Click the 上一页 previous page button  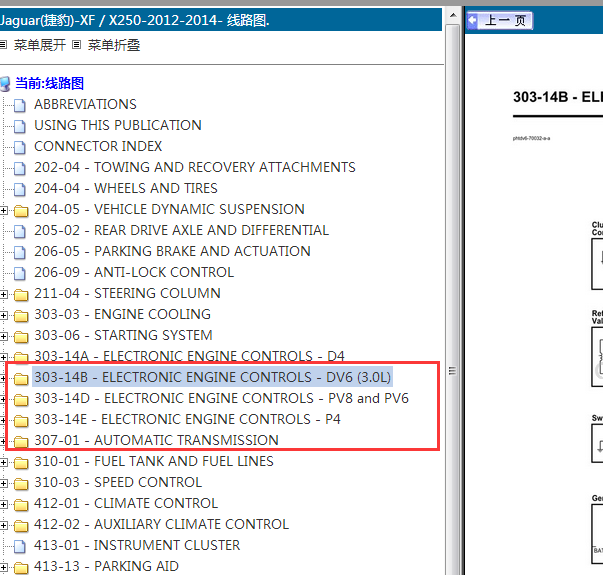click(x=500, y=20)
